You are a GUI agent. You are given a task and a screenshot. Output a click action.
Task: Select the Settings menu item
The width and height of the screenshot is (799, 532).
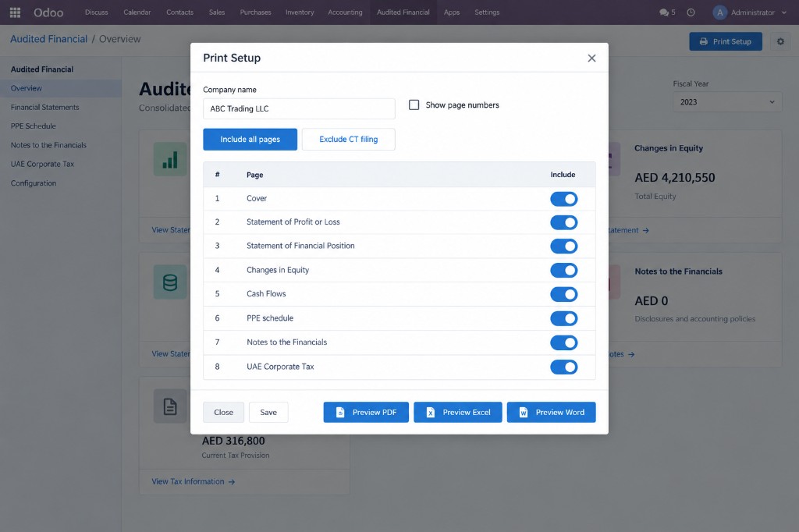487,12
